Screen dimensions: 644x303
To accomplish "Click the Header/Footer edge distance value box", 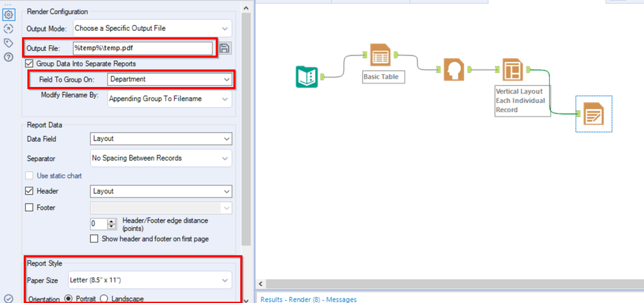I will click(x=98, y=224).
